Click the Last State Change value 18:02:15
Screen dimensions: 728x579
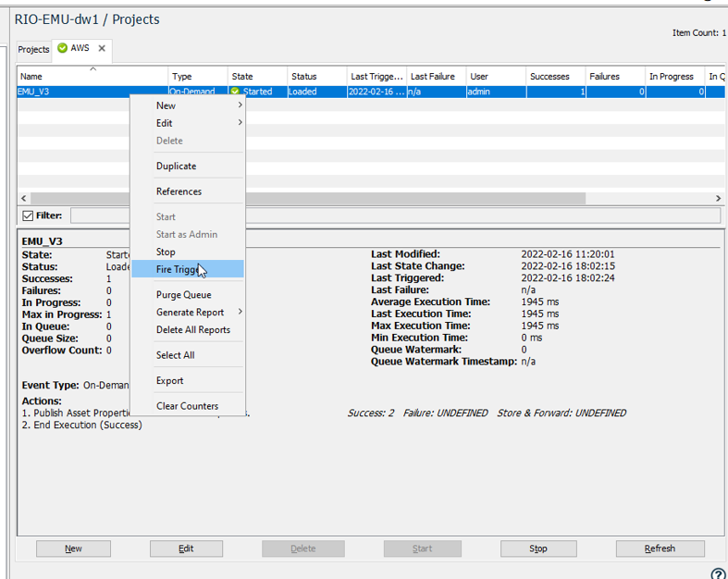pos(567,266)
